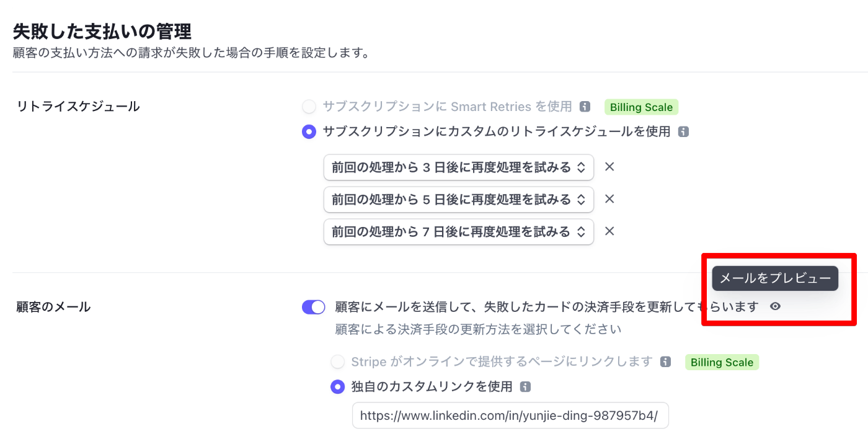This screenshot has width=868, height=444.
Task: Open the 5 日後 retry dropdown
Action: [x=458, y=200]
